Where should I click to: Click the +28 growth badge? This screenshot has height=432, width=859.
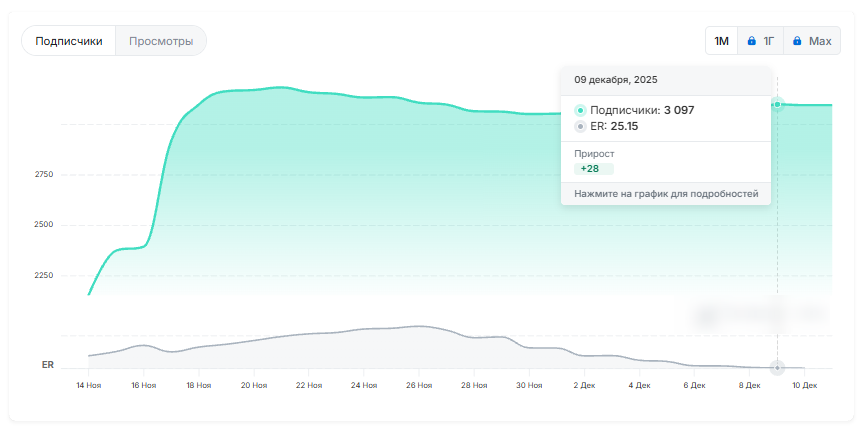590,169
